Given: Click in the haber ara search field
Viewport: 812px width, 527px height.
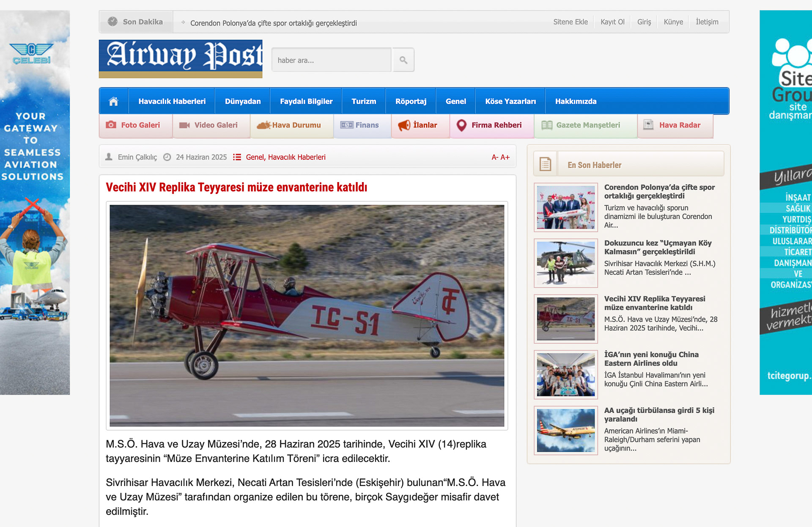Looking at the screenshot, I should (331, 60).
